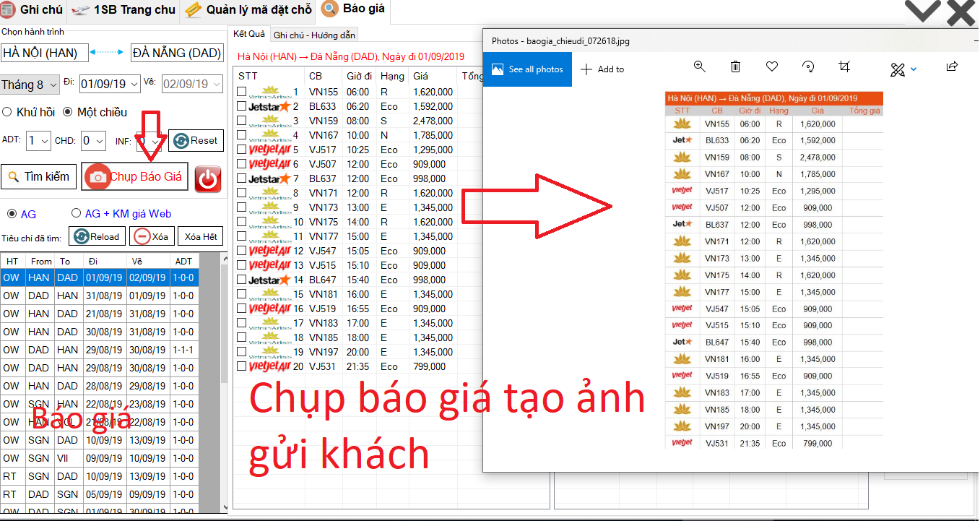Viewport: 980px width, 521px height.
Task: Check the box for flight VN155
Action: [x=242, y=92]
